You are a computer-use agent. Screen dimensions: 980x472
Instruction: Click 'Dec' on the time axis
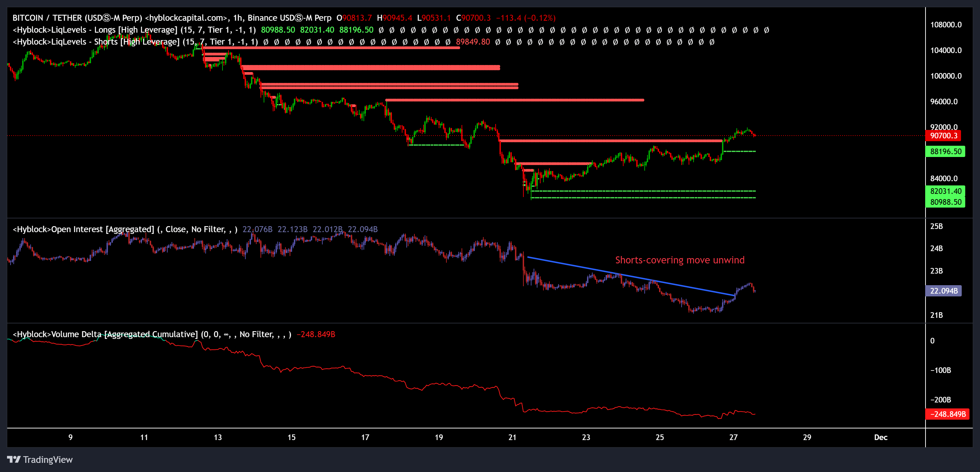pyautogui.click(x=881, y=437)
